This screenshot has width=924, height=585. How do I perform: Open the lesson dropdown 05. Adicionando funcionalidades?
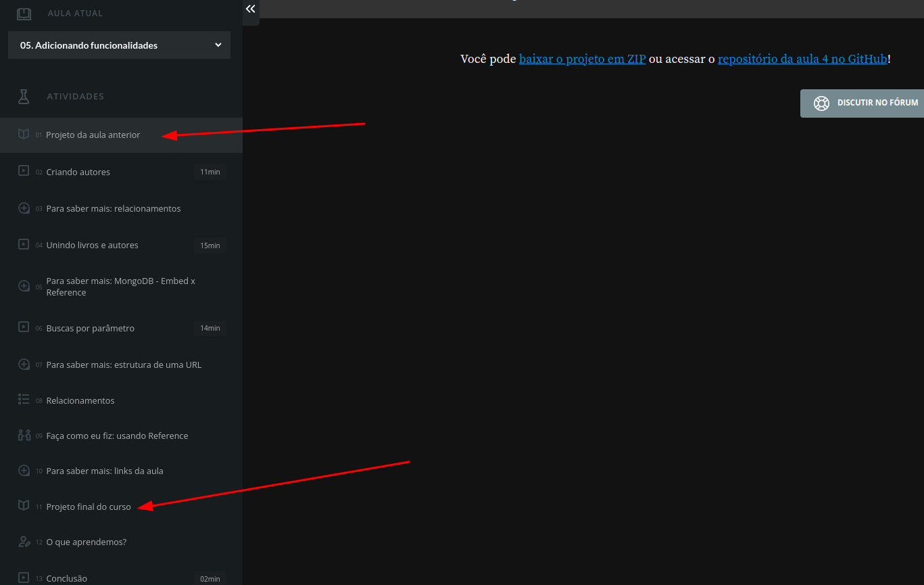[x=119, y=45]
